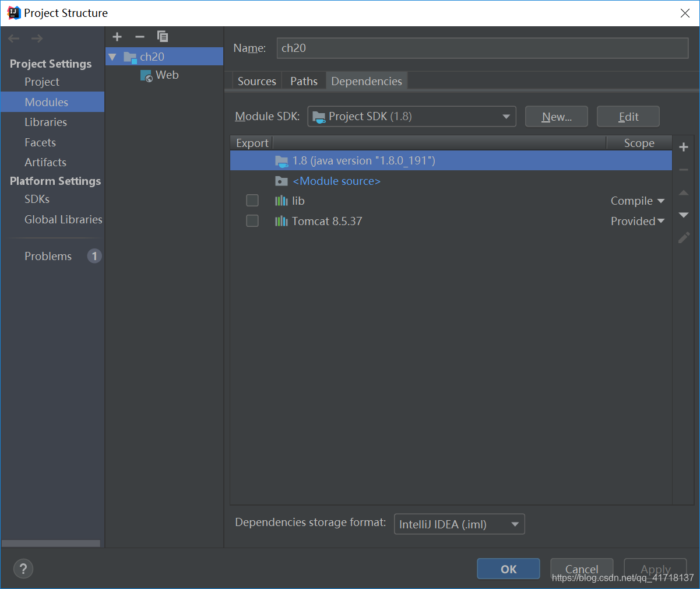Edit dependency with pencil icon

[684, 237]
